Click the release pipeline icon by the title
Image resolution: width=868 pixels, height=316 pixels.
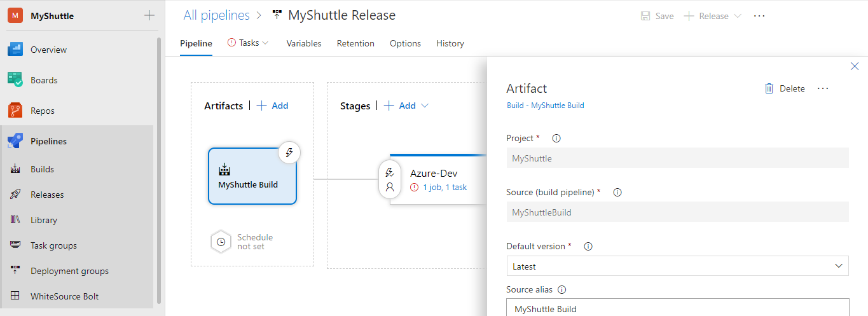click(277, 15)
